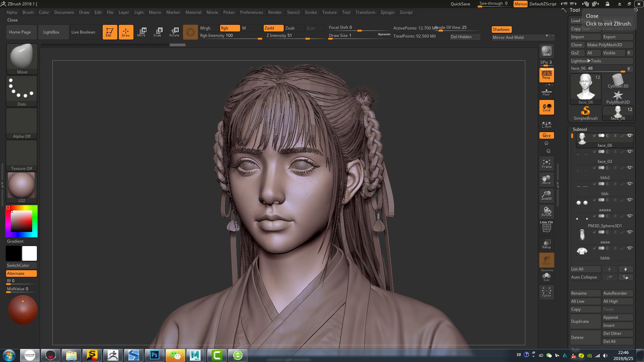Select the SimpleBrush tool
Viewport: 644px width, 362px height.
click(x=586, y=114)
